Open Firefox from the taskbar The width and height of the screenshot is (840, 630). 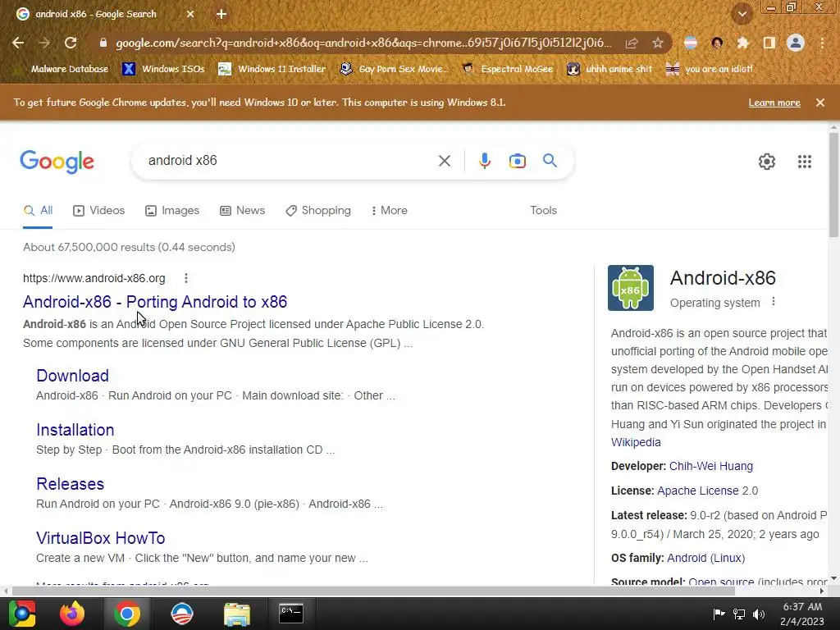tap(72, 614)
